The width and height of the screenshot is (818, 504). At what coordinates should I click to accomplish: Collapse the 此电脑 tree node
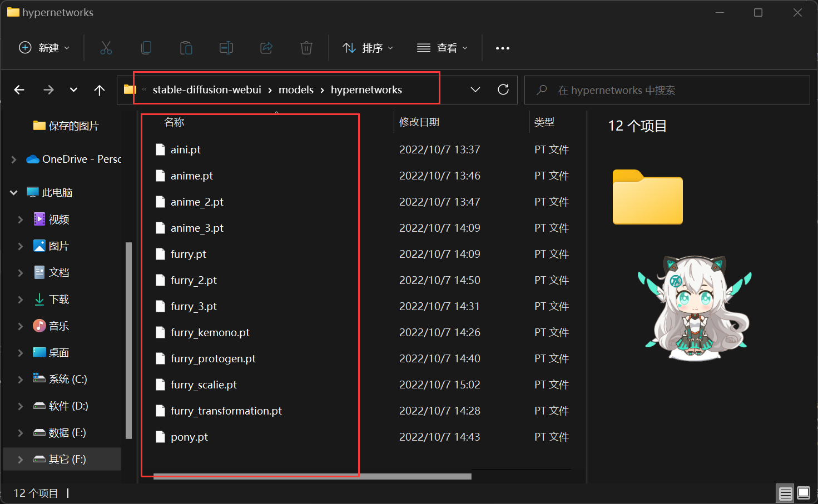click(14, 193)
